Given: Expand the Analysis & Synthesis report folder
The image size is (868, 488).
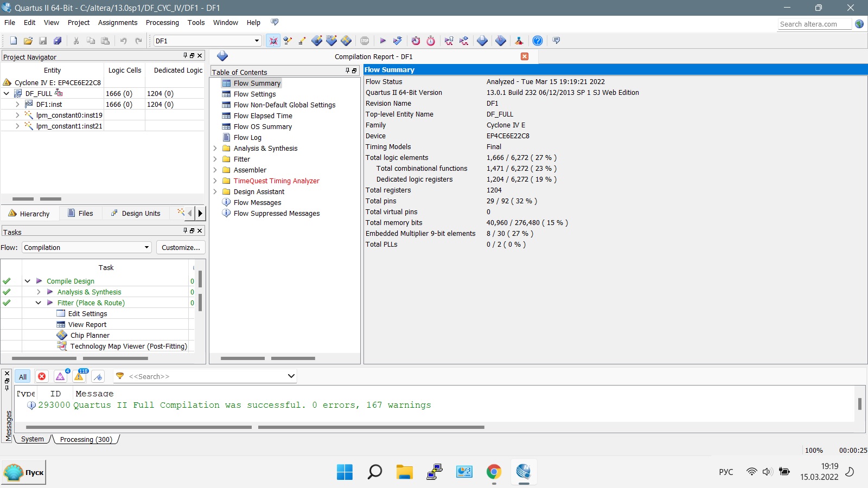Looking at the screenshot, I should point(215,148).
